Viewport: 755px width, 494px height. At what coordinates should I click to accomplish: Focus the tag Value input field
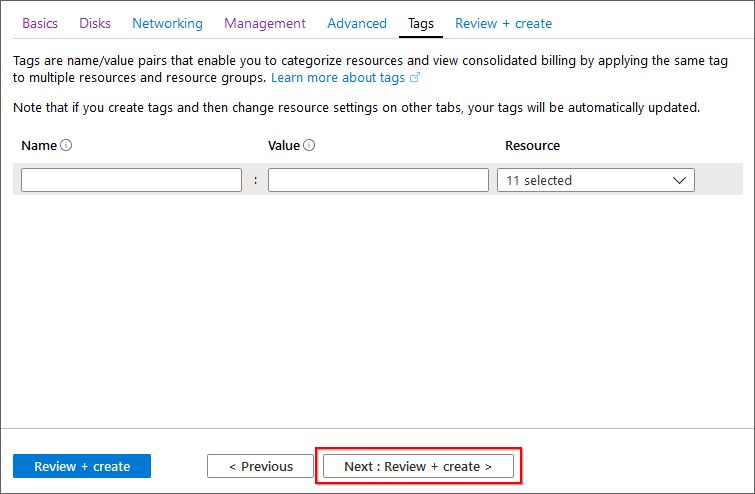(x=378, y=180)
